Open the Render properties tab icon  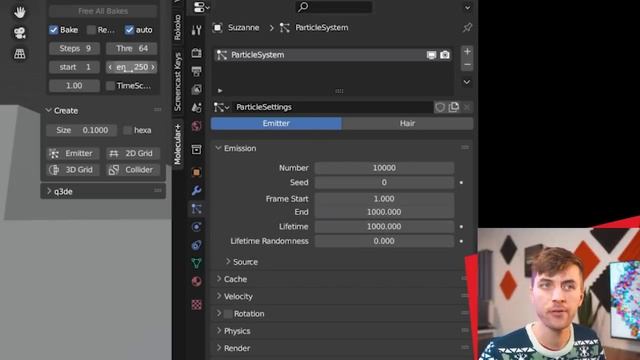196,53
